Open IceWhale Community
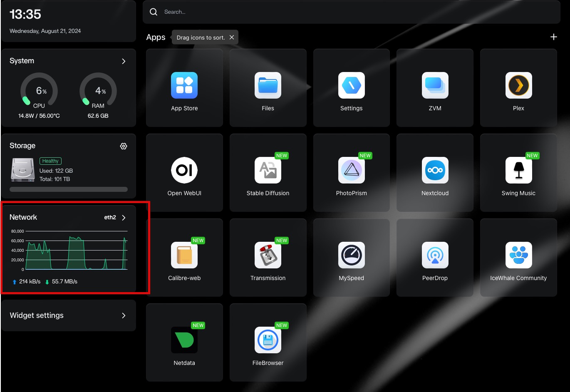The image size is (570, 392). point(519,255)
